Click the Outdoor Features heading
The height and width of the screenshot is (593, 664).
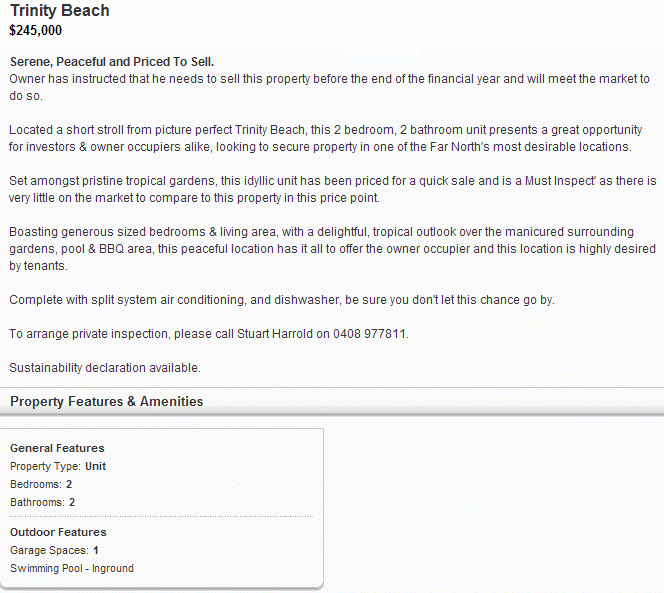[x=58, y=532]
